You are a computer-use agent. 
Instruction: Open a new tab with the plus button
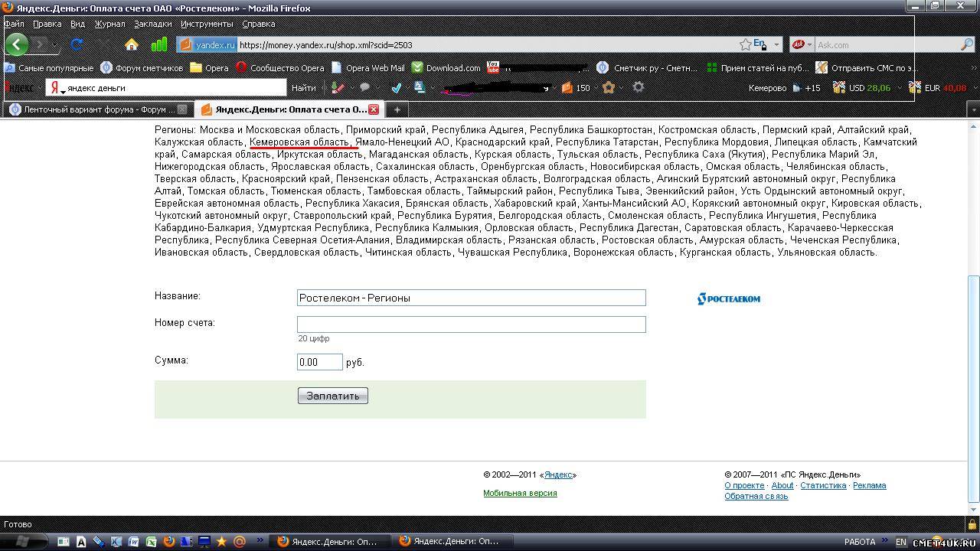click(x=397, y=109)
